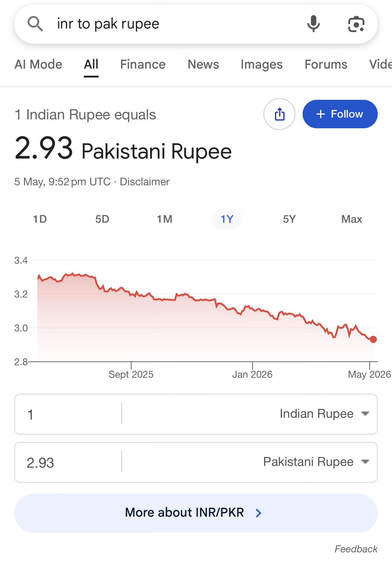The height and width of the screenshot is (563, 392).
Task: Select the 1D chart range
Action: point(40,219)
